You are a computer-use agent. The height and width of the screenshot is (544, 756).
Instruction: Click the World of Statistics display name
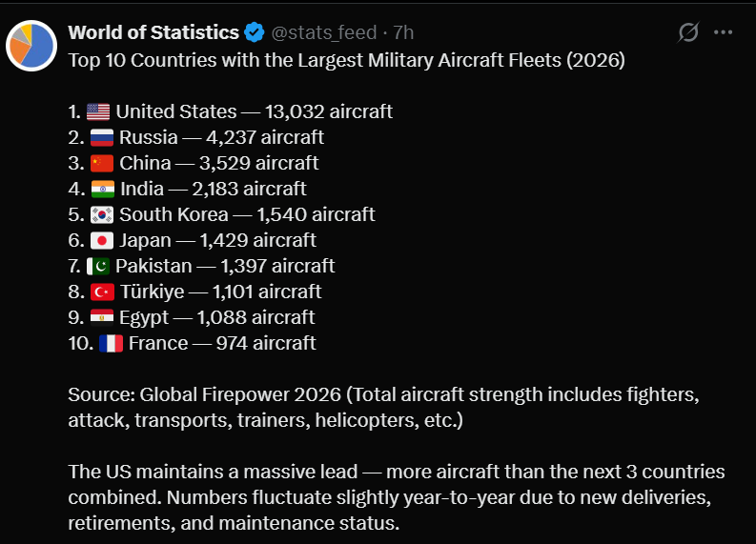(x=153, y=32)
